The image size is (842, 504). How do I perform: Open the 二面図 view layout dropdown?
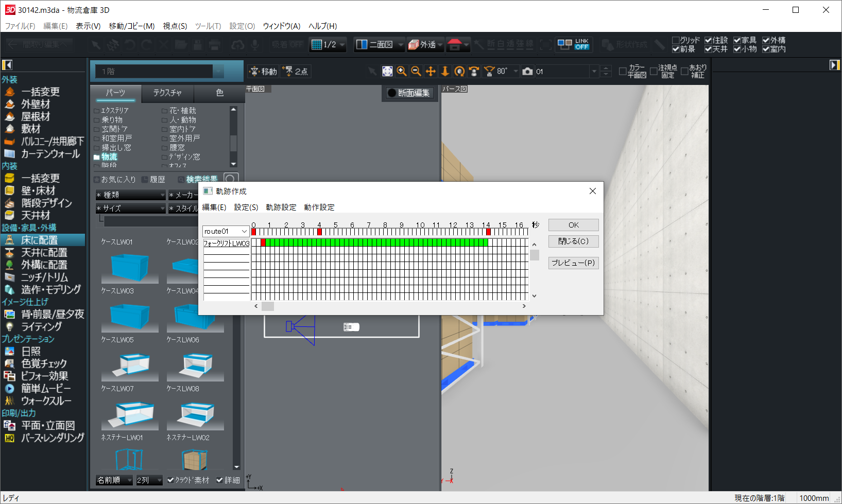click(401, 45)
